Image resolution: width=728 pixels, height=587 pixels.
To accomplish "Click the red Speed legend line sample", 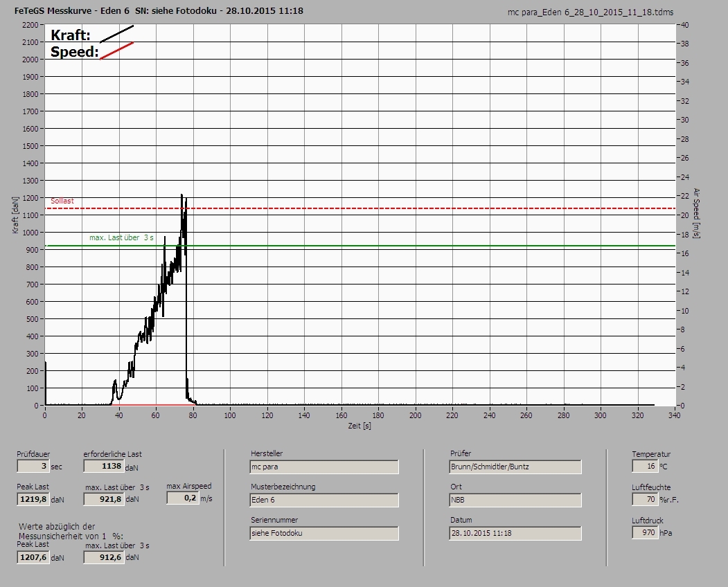I will point(116,51).
